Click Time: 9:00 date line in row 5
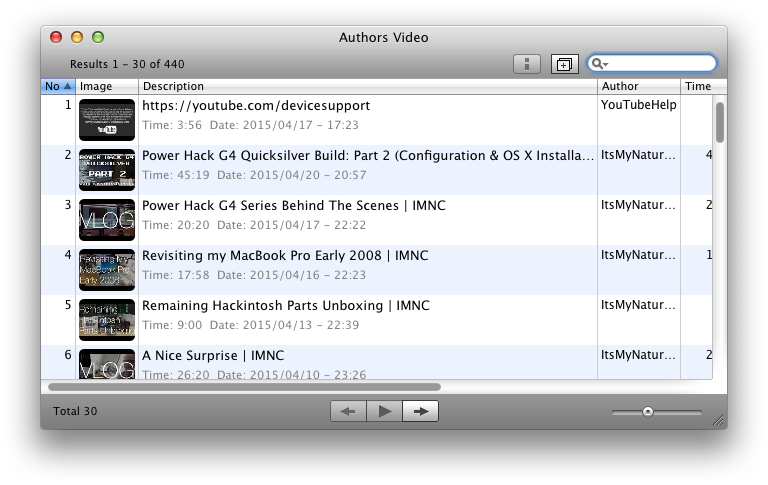 pos(250,325)
